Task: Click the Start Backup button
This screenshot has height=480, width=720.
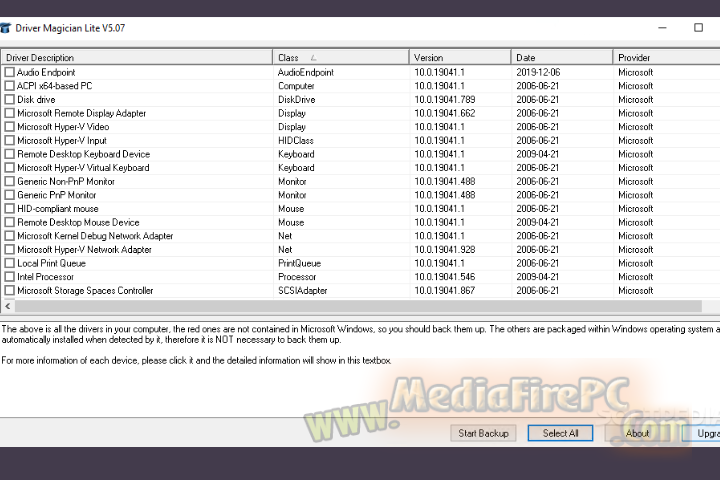Action: click(483, 433)
